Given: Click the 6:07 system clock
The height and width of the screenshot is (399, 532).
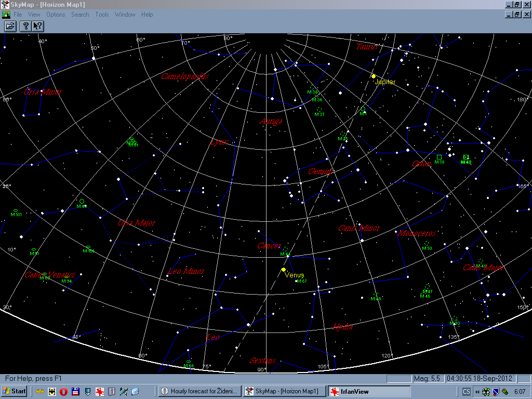Looking at the screenshot, I should click(x=520, y=392).
